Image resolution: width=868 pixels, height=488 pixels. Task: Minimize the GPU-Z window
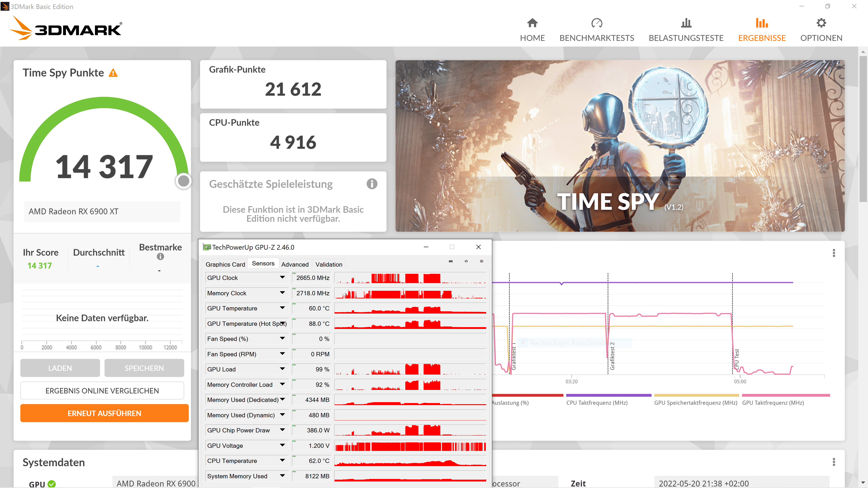pos(426,247)
